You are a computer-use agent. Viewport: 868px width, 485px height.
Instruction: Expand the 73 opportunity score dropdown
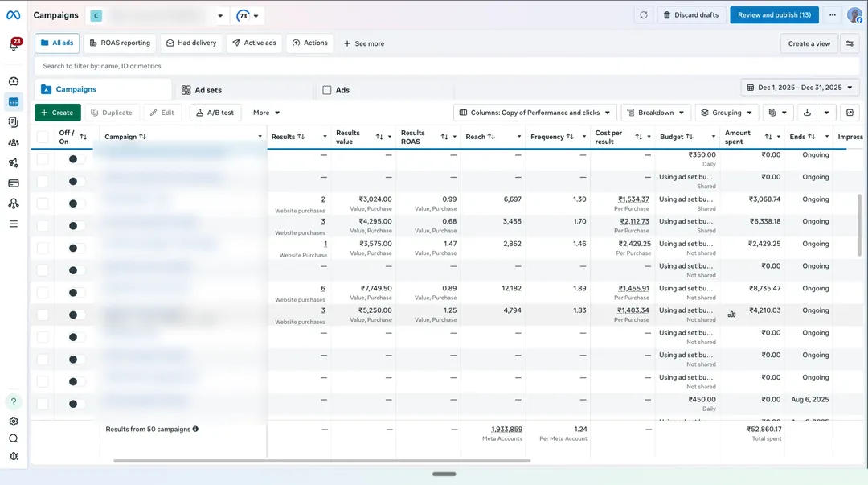[248, 15]
